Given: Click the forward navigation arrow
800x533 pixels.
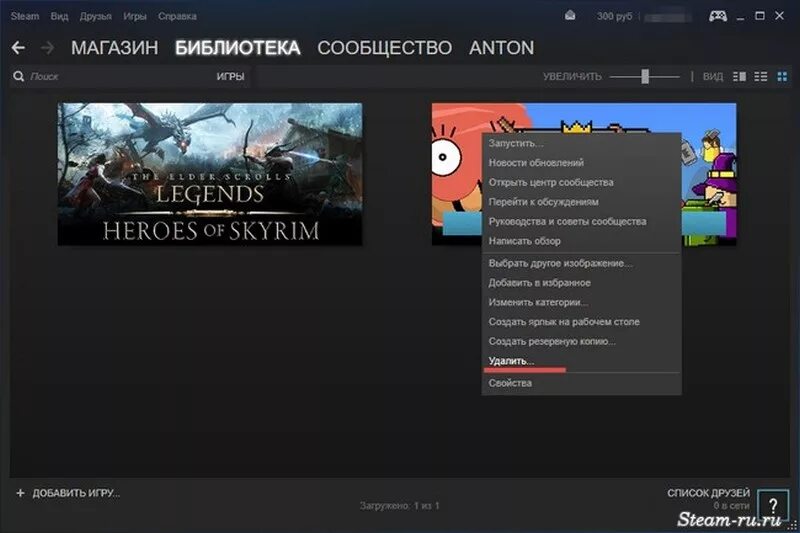Looking at the screenshot, I should (47, 48).
